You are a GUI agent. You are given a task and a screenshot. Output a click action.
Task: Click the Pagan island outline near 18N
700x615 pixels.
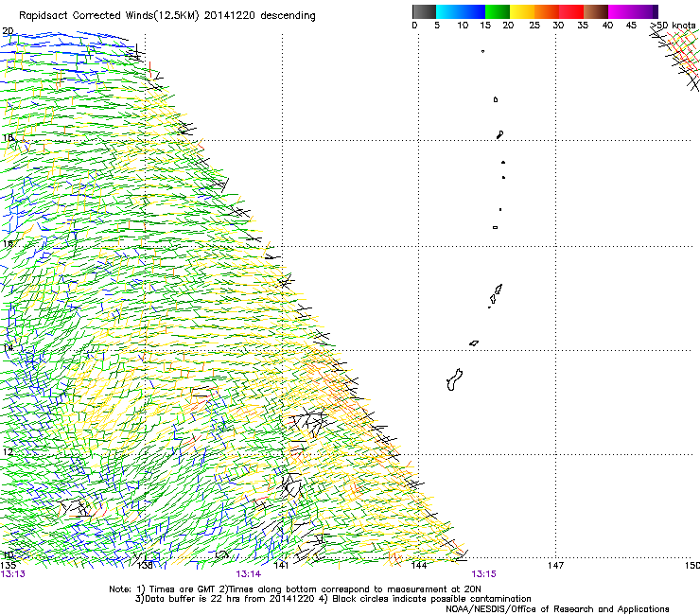coord(500,134)
